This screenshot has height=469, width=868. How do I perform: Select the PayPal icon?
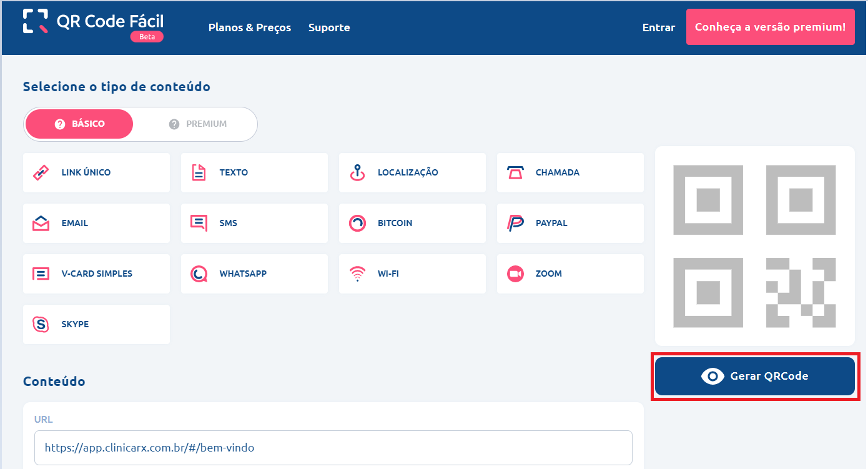click(515, 224)
